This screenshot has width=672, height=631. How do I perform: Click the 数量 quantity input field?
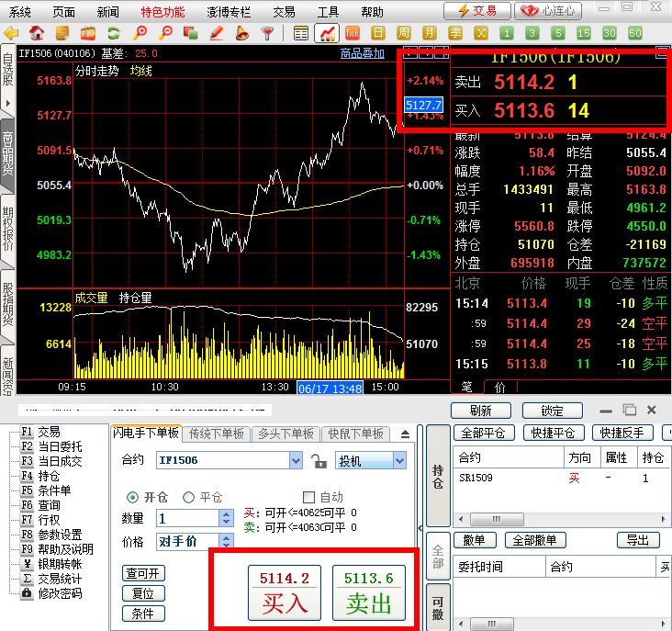[188, 518]
